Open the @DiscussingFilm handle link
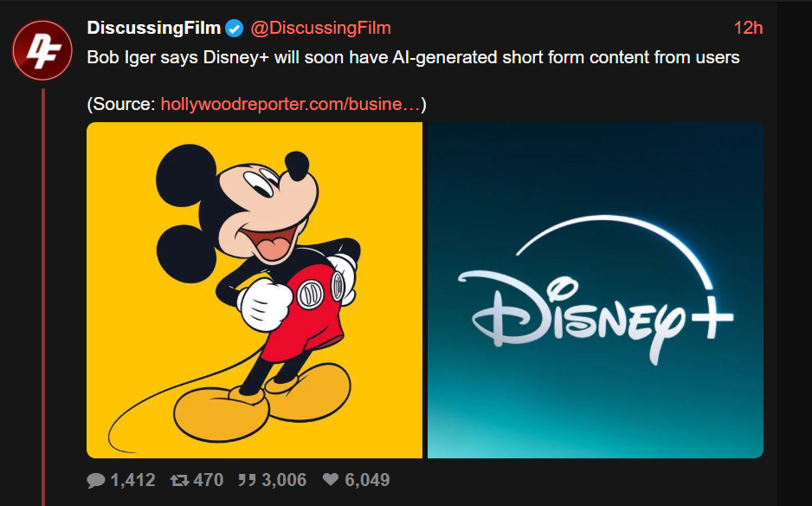812x506 pixels. click(x=320, y=28)
